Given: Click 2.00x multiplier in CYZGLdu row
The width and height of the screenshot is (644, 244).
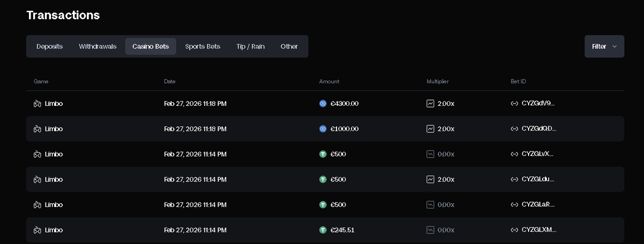Looking at the screenshot, I should [x=446, y=180].
